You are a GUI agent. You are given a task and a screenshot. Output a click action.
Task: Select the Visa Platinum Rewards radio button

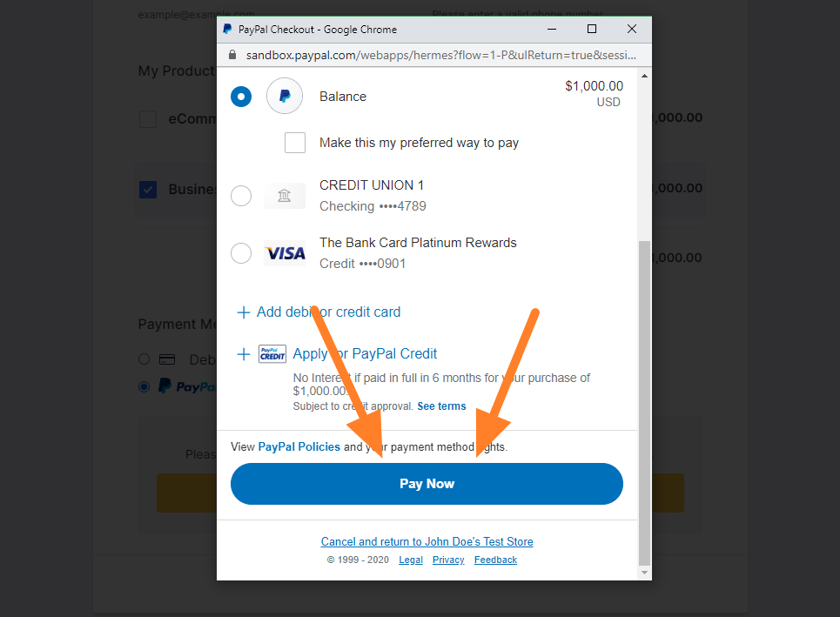click(x=241, y=253)
